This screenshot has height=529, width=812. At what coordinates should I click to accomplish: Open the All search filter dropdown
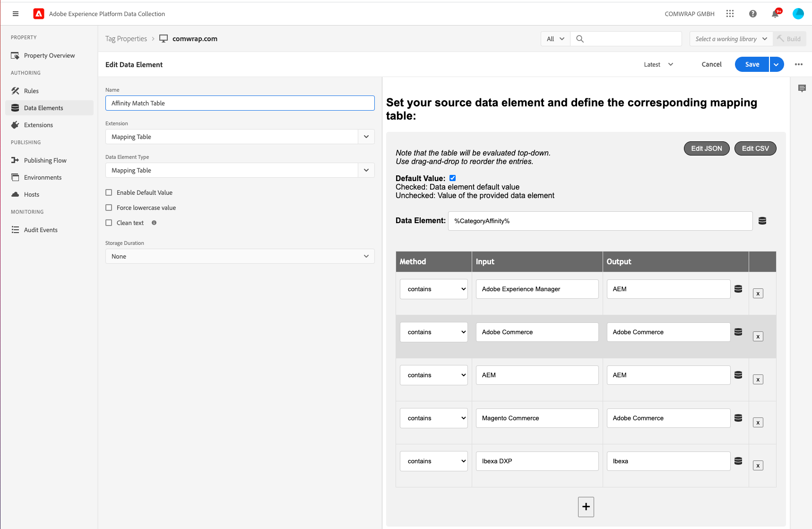coord(555,39)
